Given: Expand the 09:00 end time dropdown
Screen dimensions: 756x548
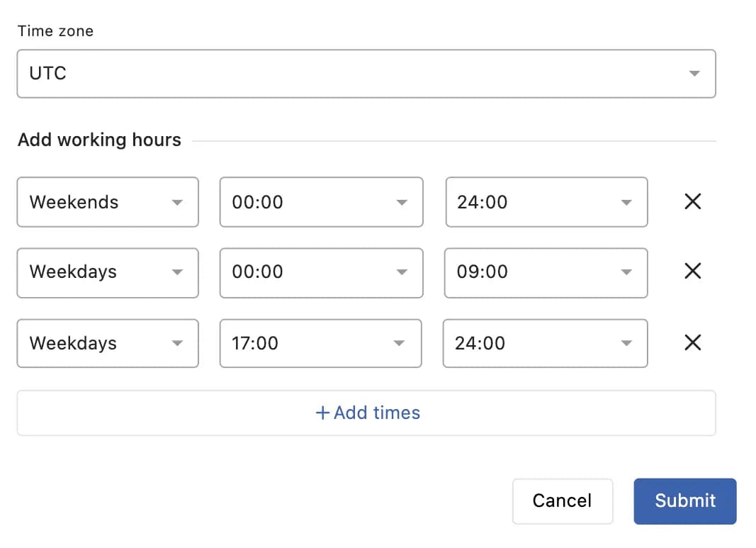Looking at the screenshot, I should [546, 272].
